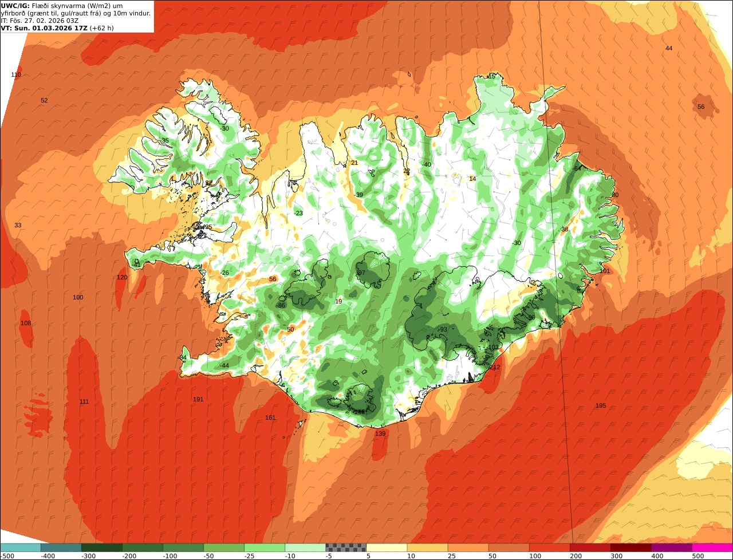The height and width of the screenshot is (560, 733).
Task: Click the legend swatch between -25 and -10
Action: [265, 547]
